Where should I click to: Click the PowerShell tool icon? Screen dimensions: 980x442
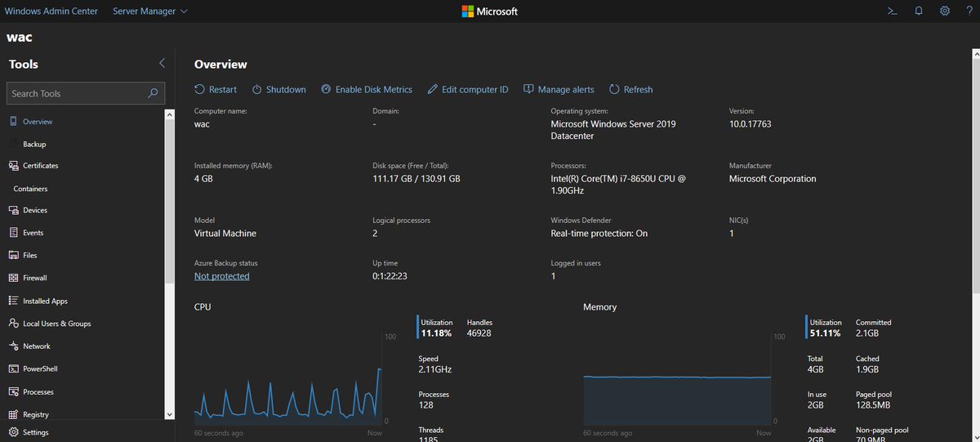click(x=14, y=368)
